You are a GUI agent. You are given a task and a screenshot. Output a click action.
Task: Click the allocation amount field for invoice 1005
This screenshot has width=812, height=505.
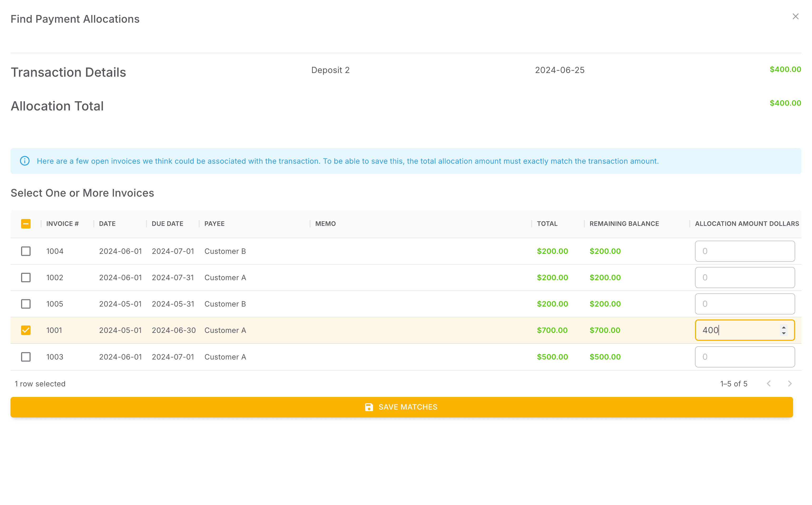pyautogui.click(x=745, y=304)
